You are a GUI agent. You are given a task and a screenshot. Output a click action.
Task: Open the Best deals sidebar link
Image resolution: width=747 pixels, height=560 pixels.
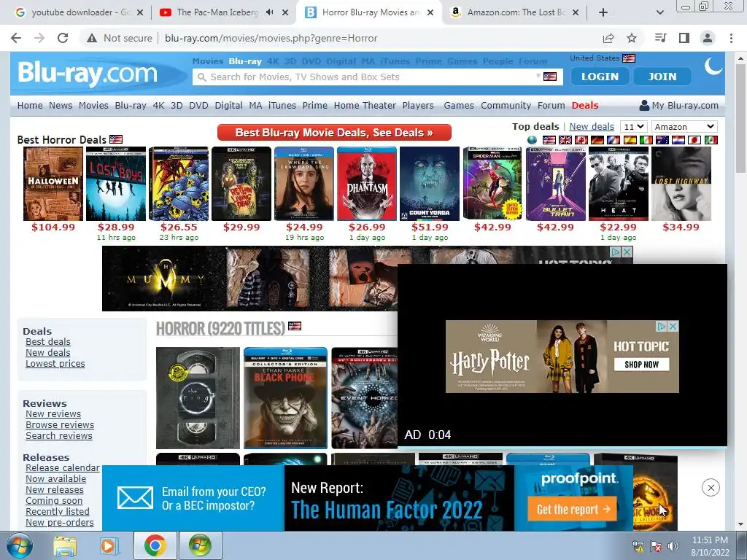click(48, 342)
